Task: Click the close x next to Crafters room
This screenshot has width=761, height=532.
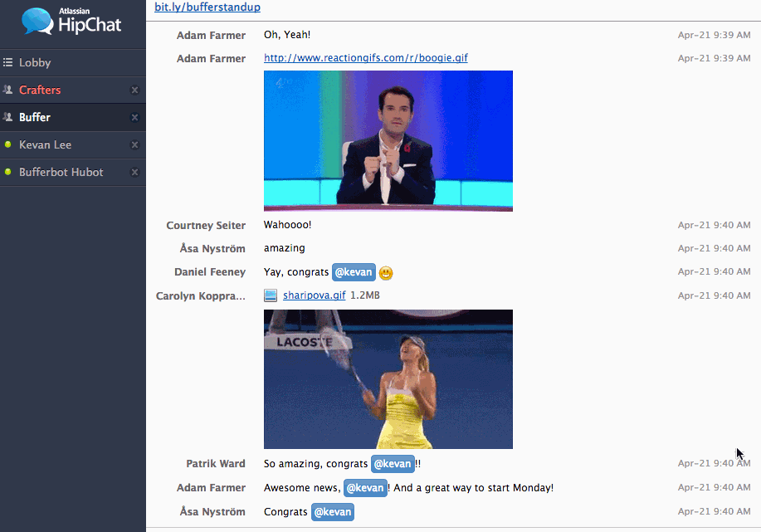Action: tap(134, 90)
